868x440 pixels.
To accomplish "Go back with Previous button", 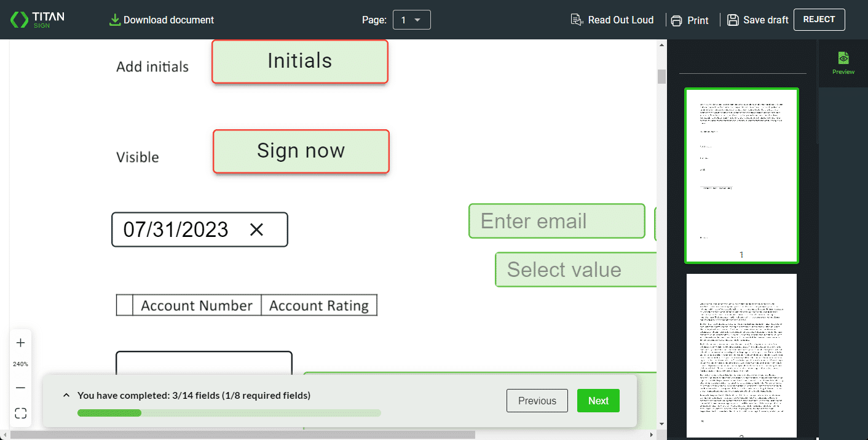I will click(x=537, y=401).
